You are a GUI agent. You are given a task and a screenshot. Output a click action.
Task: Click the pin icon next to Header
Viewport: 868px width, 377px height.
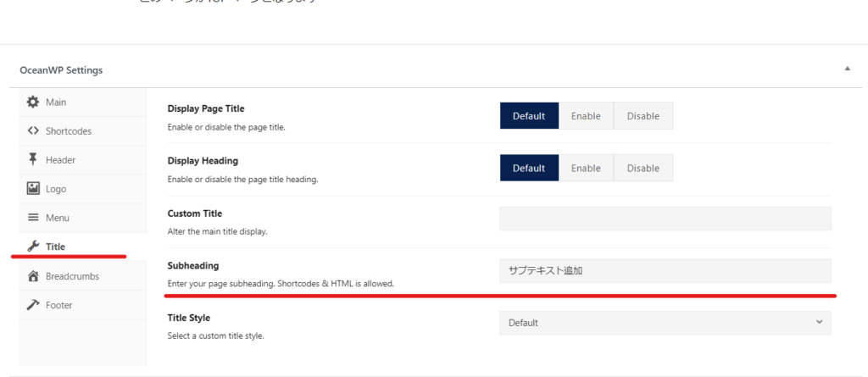click(x=33, y=159)
